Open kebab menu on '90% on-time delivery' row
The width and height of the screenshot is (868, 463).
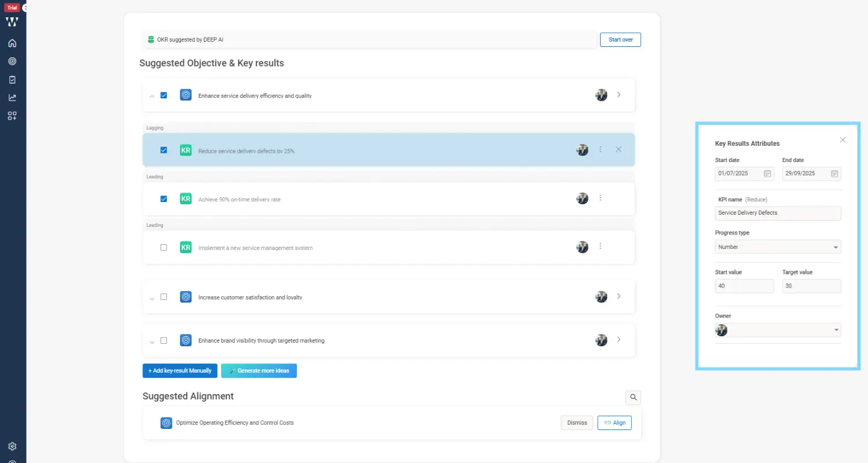click(601, 198)
